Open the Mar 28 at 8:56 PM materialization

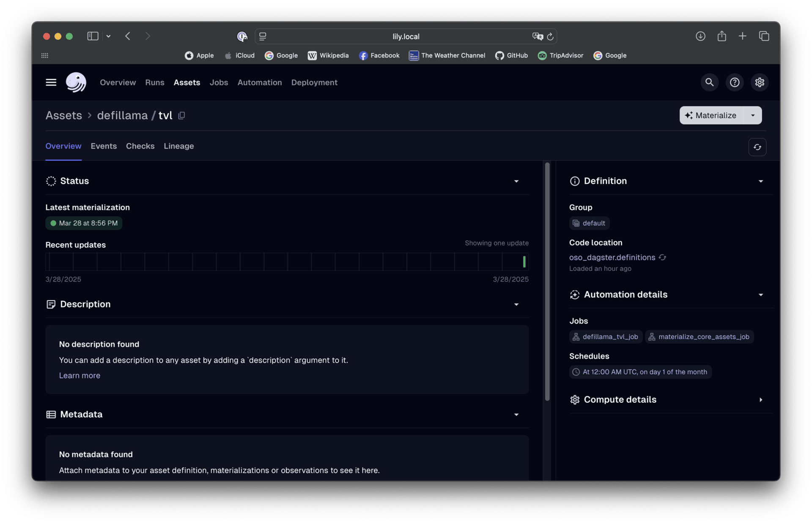[x=84, y=223]
